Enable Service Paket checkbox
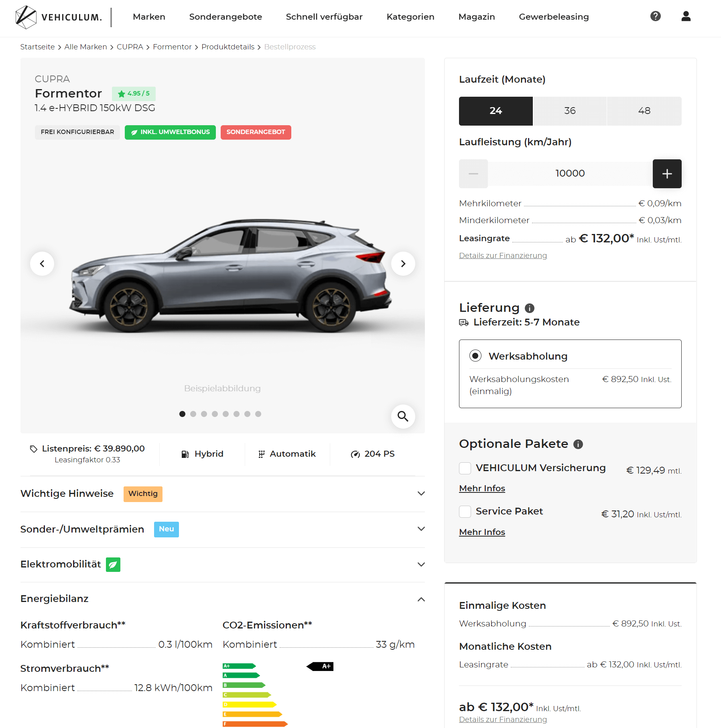The width and height of the screenshot is (721, 728). [465, 512]
